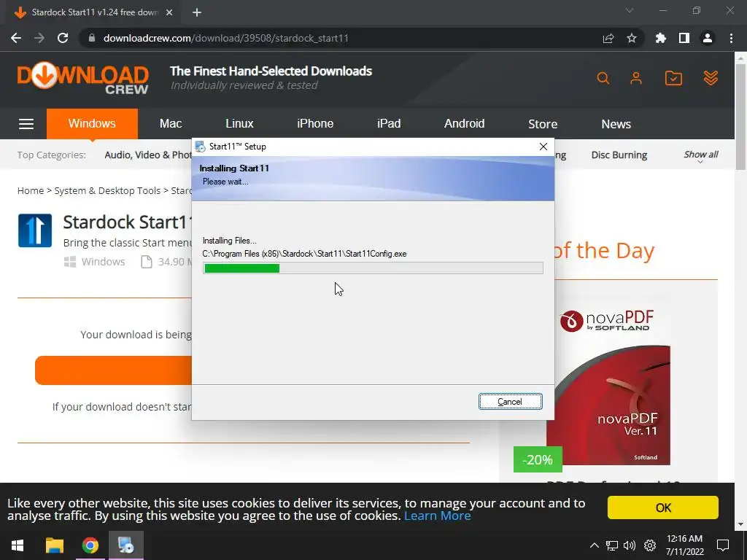
Task: Open the Extensions puzzle icon
Action: click(x=661, y=38)
